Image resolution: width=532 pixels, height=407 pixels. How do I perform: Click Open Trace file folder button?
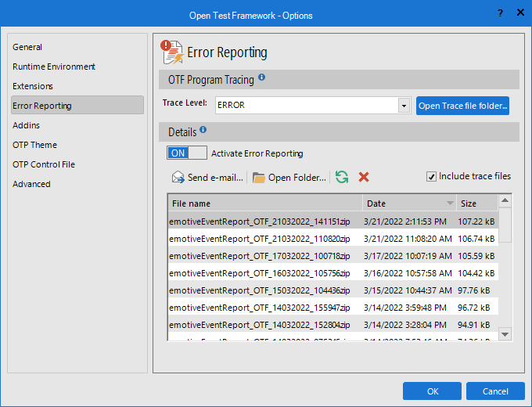click(462, 106)
